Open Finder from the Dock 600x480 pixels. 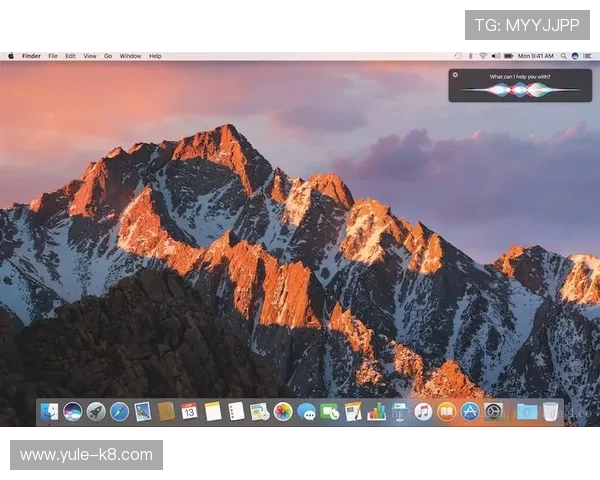tap(48, 411)
